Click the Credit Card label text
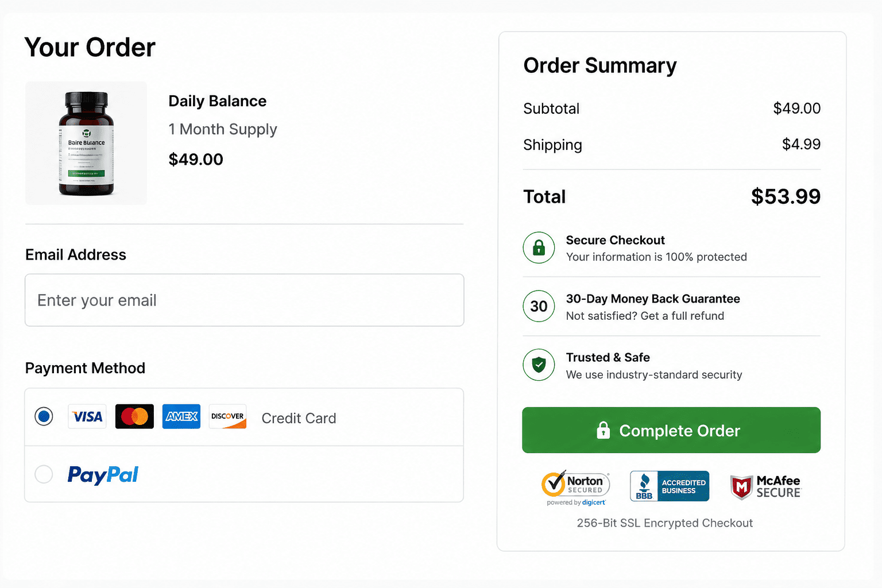882x588 pixels. (299, 418)
